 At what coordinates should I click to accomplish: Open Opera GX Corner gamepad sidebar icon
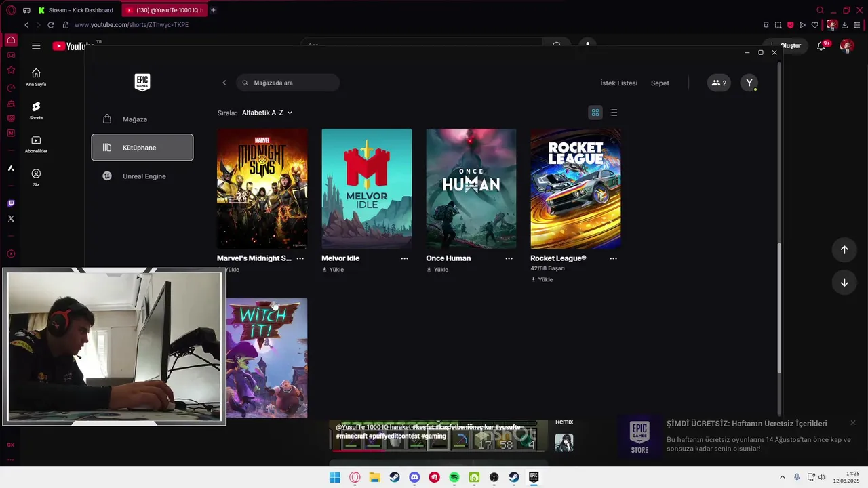(x=11, y=55)
